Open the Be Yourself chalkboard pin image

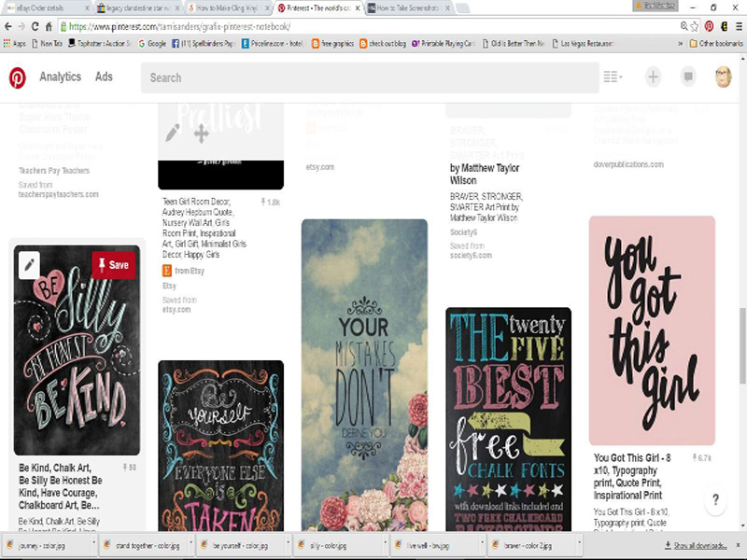coord(221,446)
